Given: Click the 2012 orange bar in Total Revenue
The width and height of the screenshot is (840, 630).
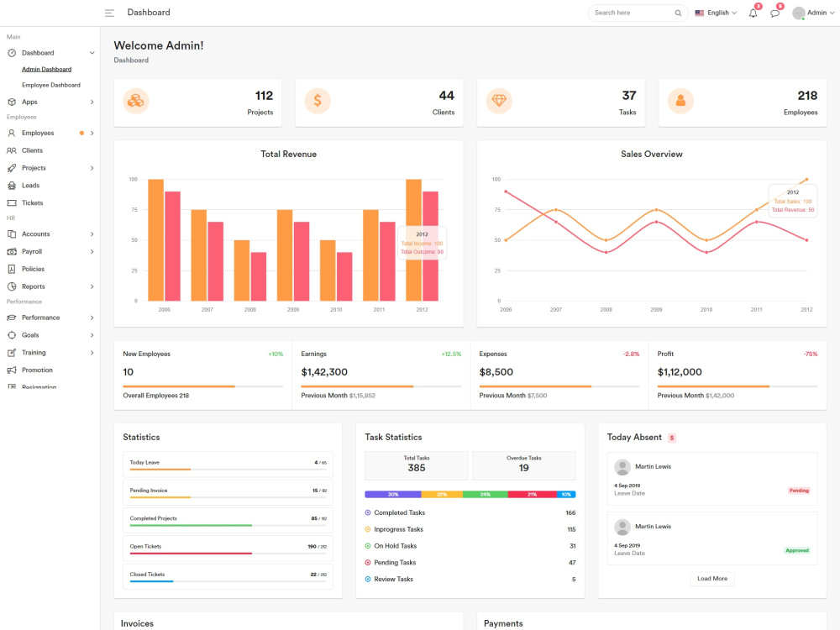Looking at the screenshot, I should click(413, 240).
